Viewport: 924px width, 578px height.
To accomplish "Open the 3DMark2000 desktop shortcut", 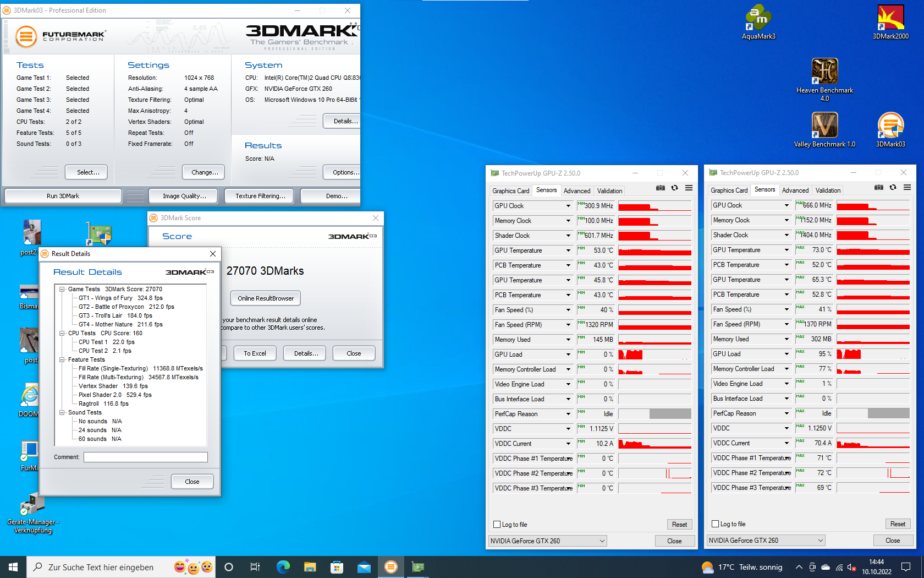I will 890,22.
